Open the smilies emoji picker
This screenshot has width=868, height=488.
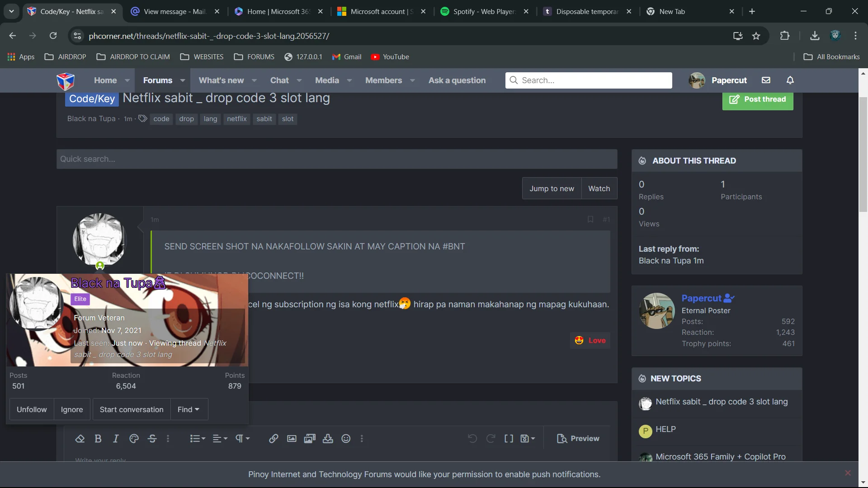tap(346, 439)
